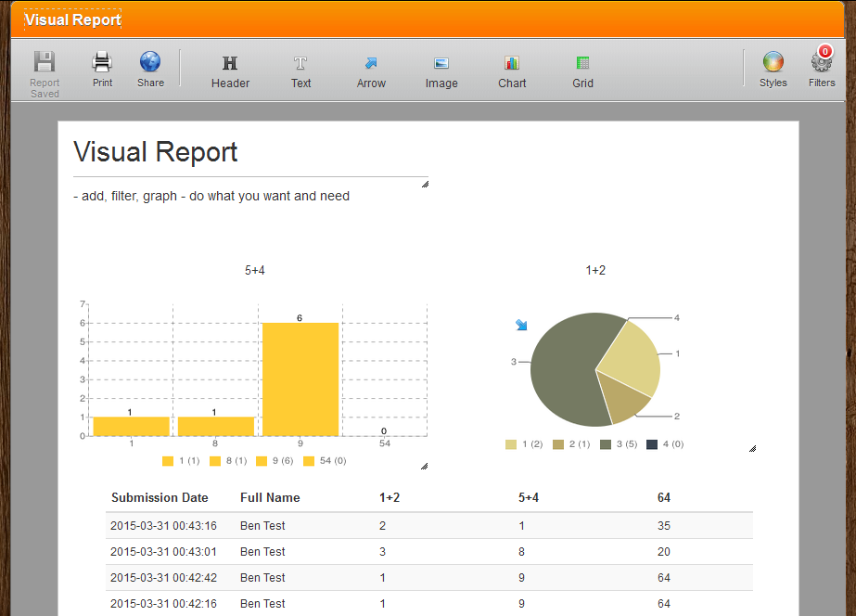The image size is (856, 616).
Task: Click the dark 4 (0) pie legend swatch
Action: (x=652, y=444)
